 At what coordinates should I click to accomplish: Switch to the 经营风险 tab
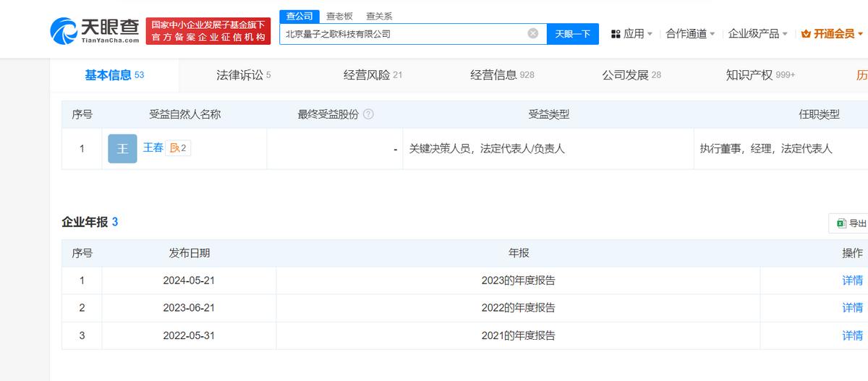pos(373,75)
